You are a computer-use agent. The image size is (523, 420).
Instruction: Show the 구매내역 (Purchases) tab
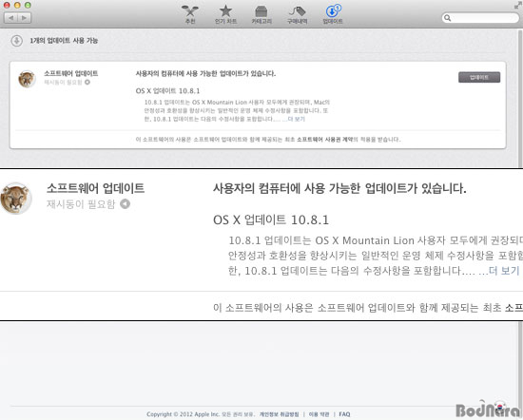point(298,14)
